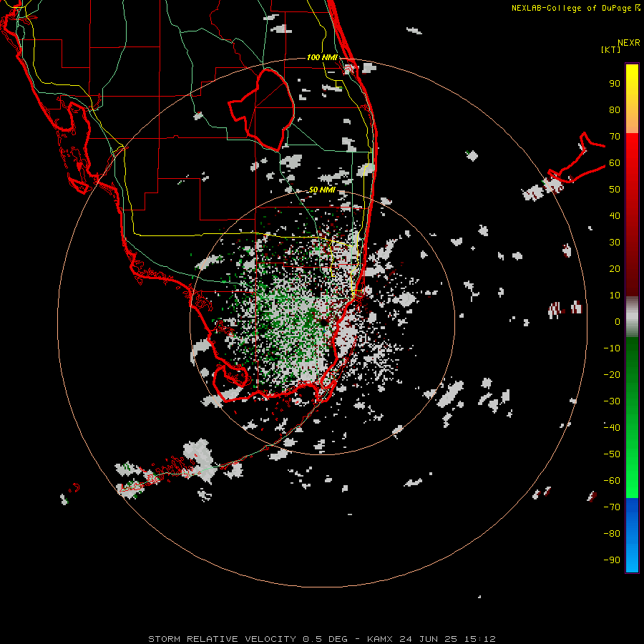Click the 20 value on velocity scale
This screenshot has width=644, height=644.
[x=615, y=268]
